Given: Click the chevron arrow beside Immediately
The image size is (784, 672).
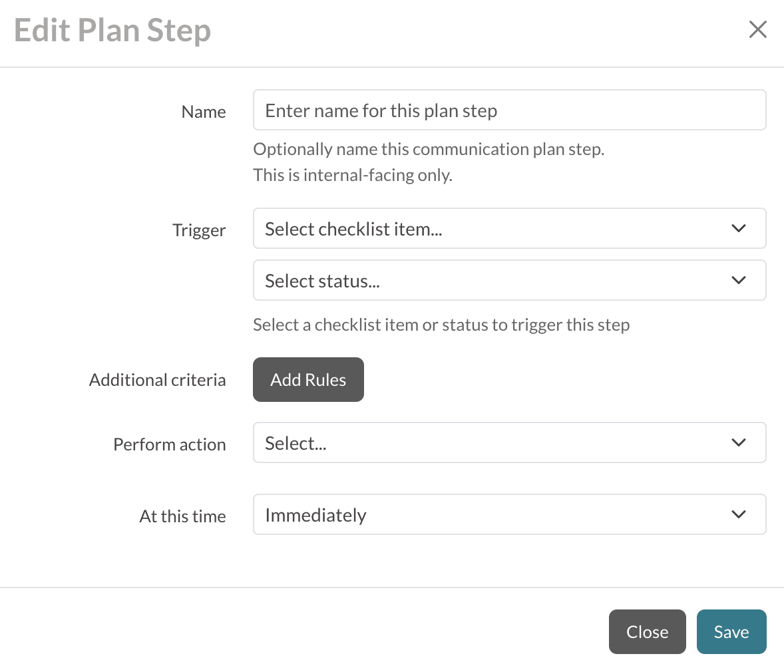Looking at the screenshot, I should click(738, 515).
